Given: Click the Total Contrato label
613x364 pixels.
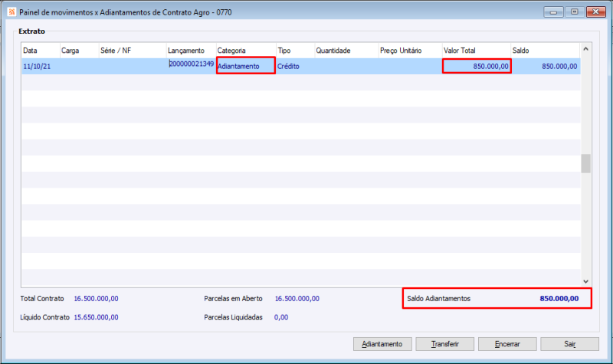Looking at the screenshot, I should [42, 299].
